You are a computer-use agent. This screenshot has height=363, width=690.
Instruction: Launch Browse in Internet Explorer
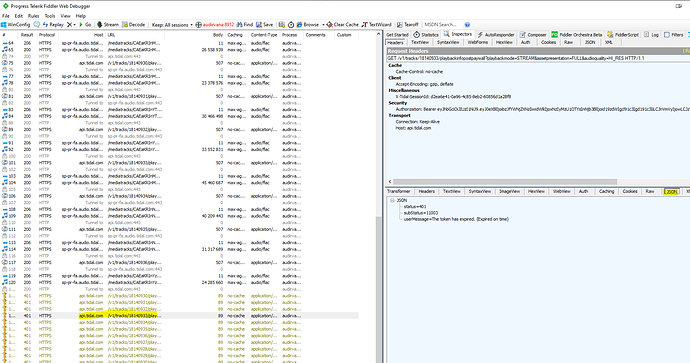click(308, 25)
